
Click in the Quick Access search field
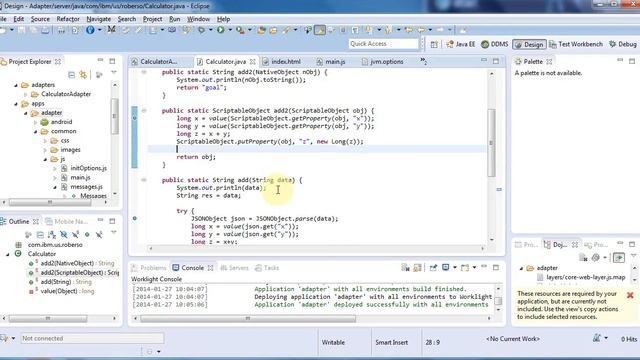[384, 44]
